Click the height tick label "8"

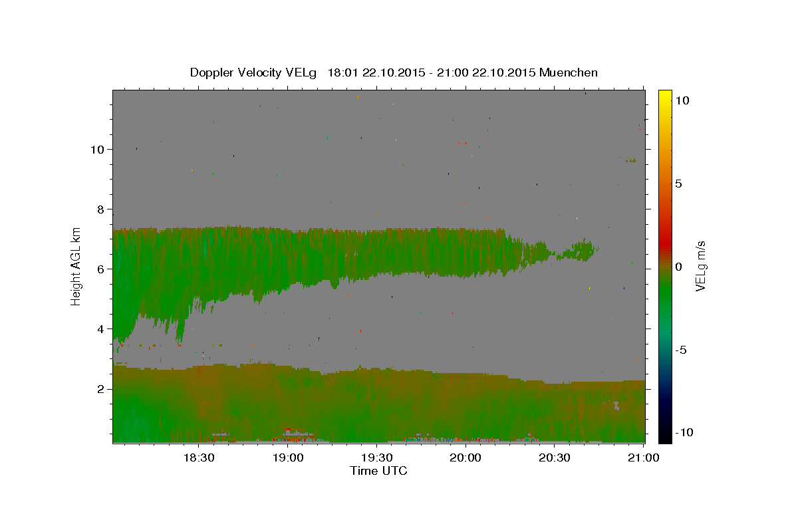[x=99, y=209]
